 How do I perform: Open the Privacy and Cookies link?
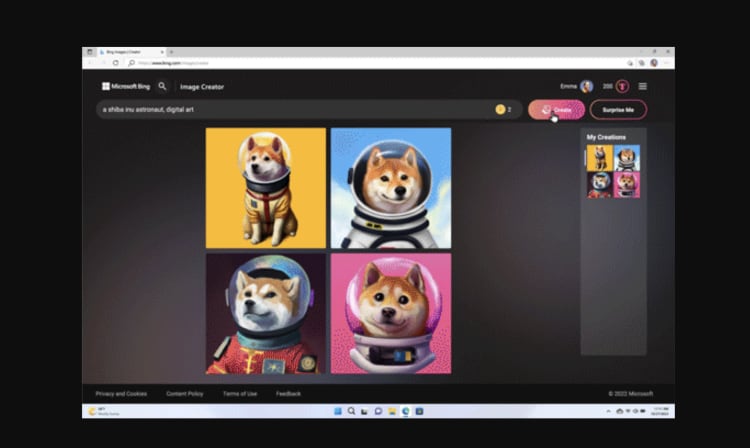tap(121, 394)
